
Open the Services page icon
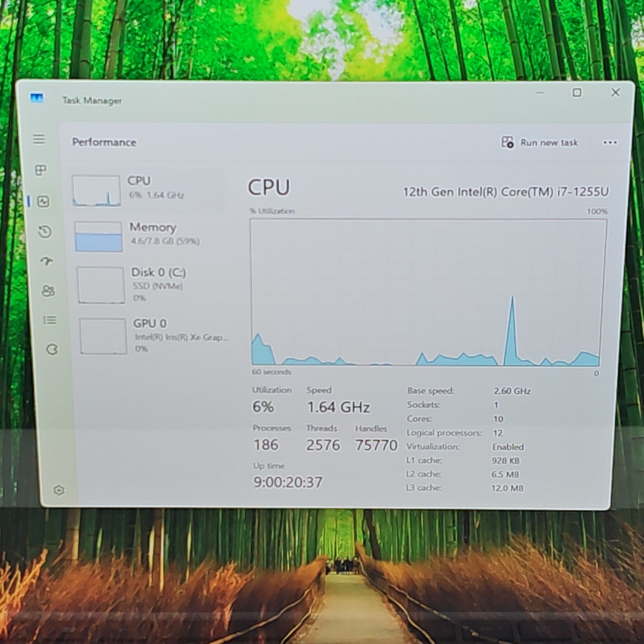[x=52, y=350]
